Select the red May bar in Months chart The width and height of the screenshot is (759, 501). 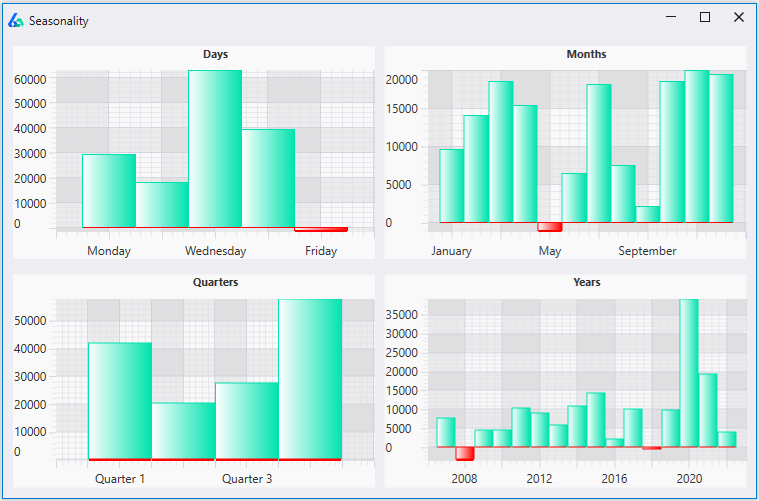549,227
